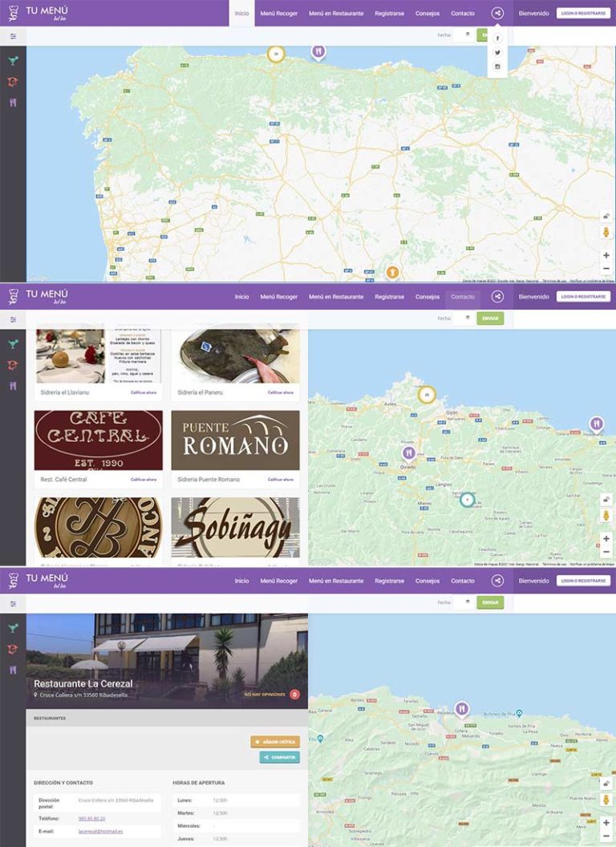
Task: Click the teal COMPARTIR button
Action: [x=279, y=757]
